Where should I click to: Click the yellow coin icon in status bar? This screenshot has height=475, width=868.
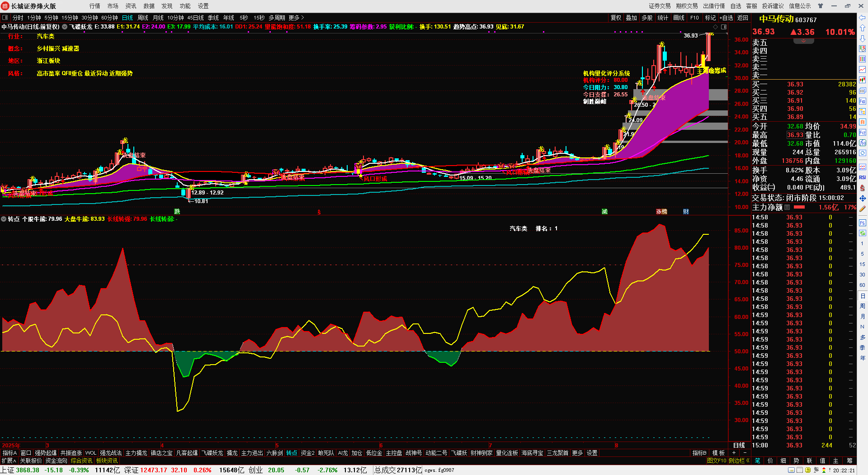click(x=809, y=470)
